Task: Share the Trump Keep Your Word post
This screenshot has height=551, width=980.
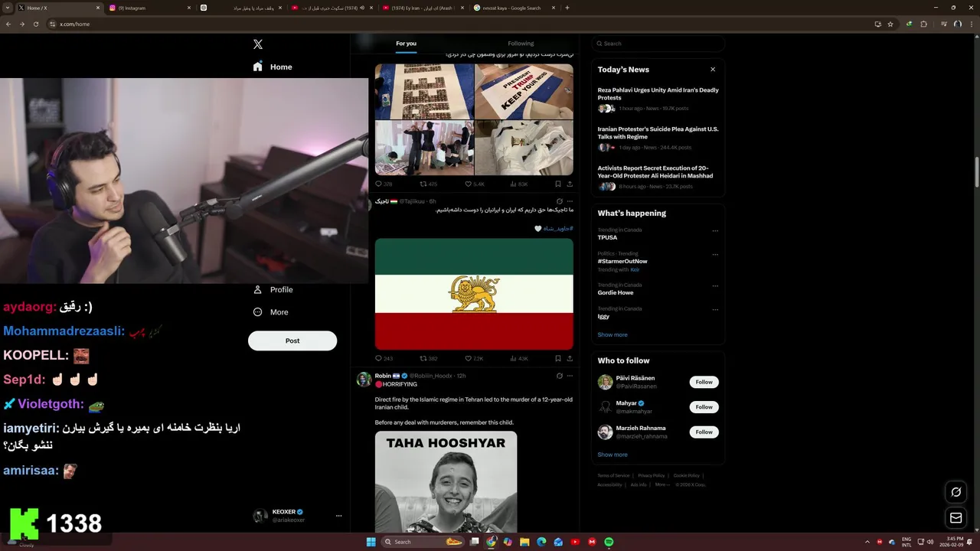Action: coord(569,184)
